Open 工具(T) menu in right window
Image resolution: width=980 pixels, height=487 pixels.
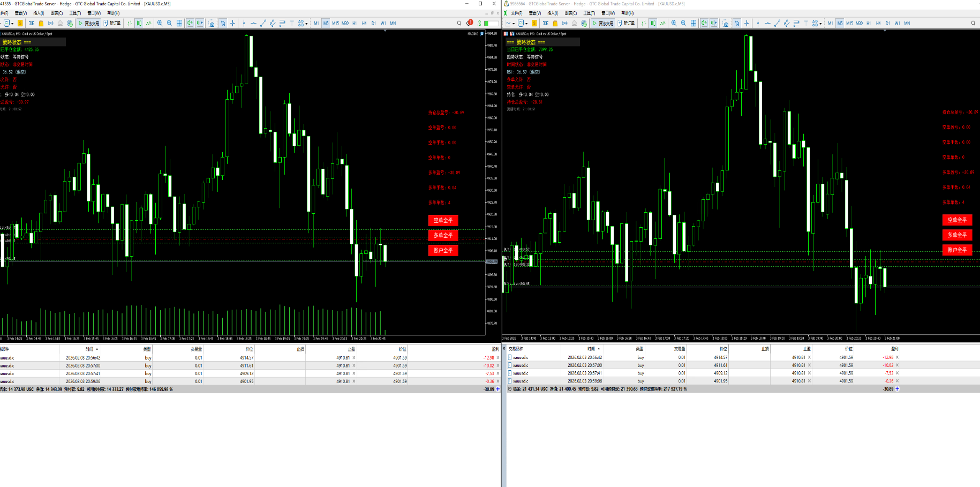click(589, 13)
